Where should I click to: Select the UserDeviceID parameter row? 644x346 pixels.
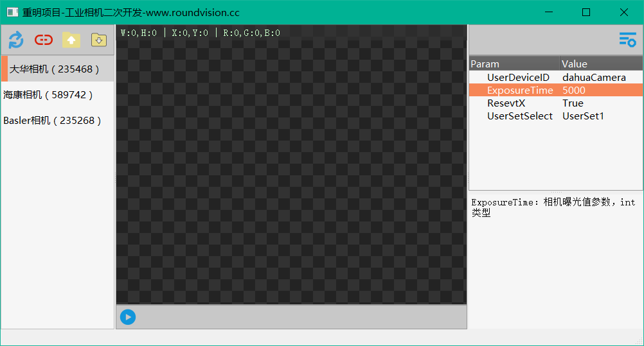(x=518, y=77)
